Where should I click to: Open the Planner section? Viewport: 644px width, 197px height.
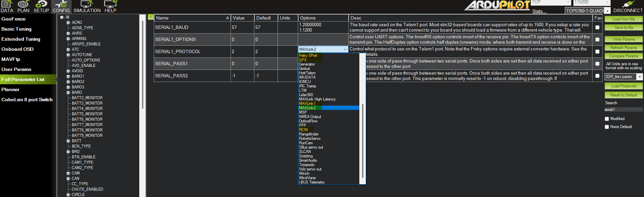click(x=28, y=89)
